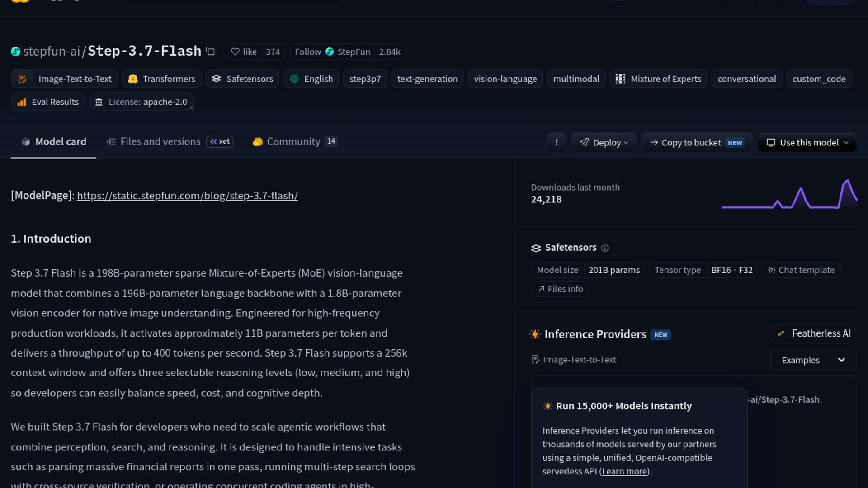
Task: Click the Safetensors tag in tag row
Action: point(242,79)
